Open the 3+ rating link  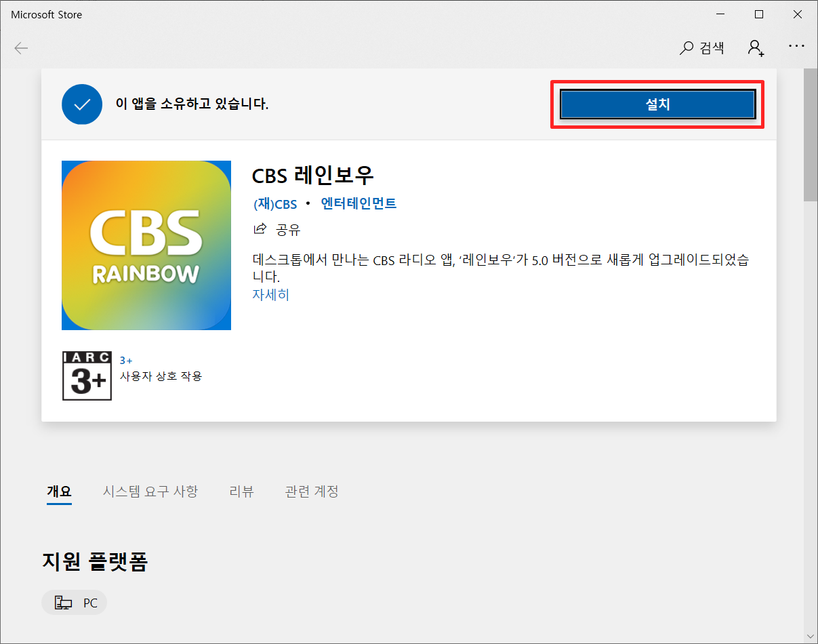click(126, 361)
